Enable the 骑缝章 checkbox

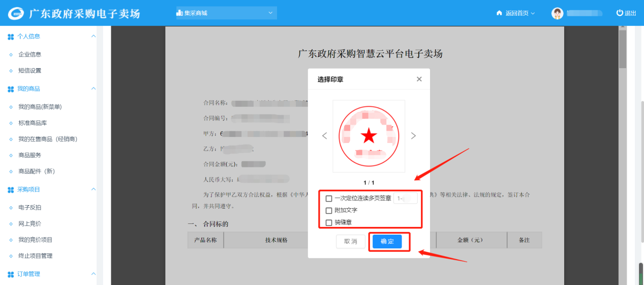(x=329, y=222)
